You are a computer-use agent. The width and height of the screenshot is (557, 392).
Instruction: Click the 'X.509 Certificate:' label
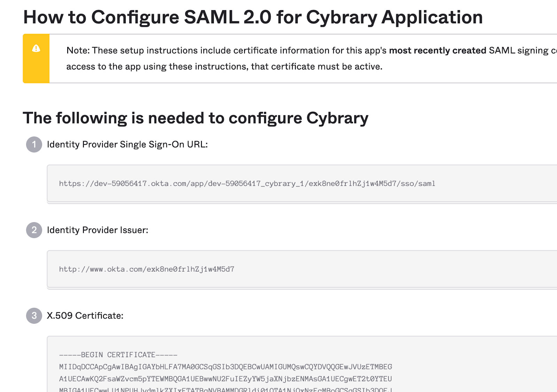(85, 316)
